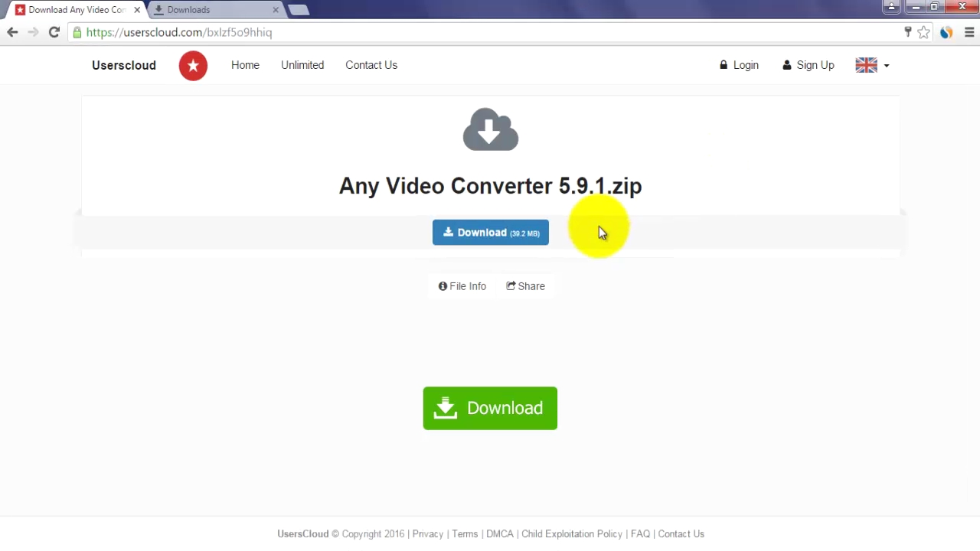The image size is (980, 551).
Task: Reload the page with the refresh icon
Action: tap(54, 32)
